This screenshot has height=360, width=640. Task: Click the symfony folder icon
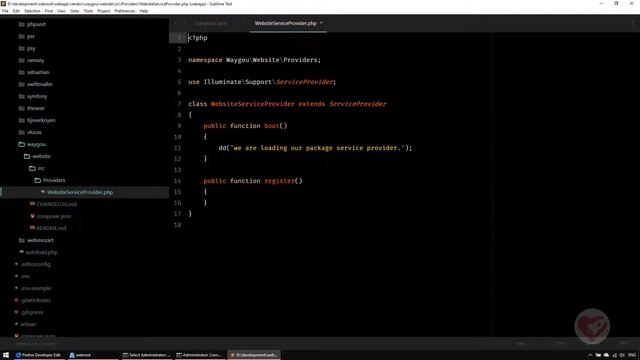click(x=22, y=96)
